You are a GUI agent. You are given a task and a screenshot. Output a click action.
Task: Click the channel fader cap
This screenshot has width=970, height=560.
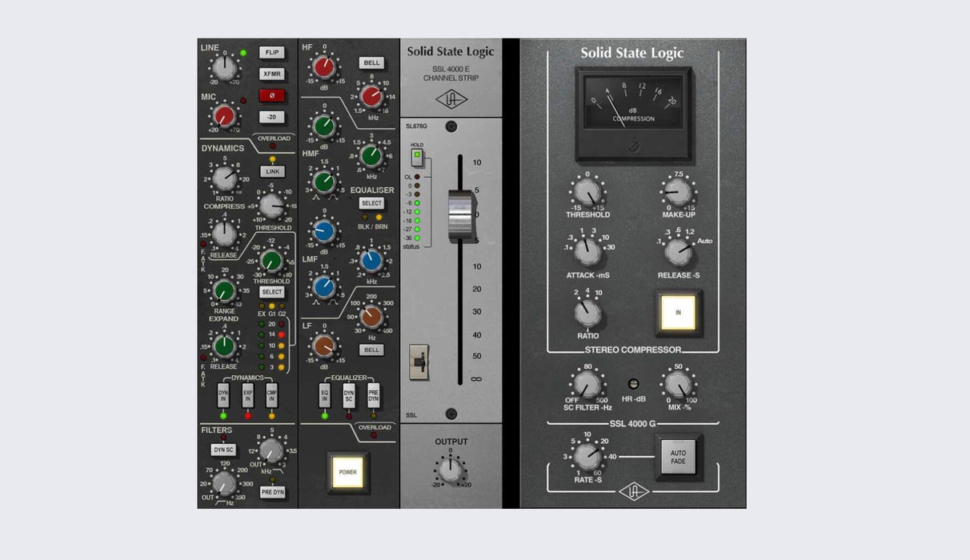[459, 216]
